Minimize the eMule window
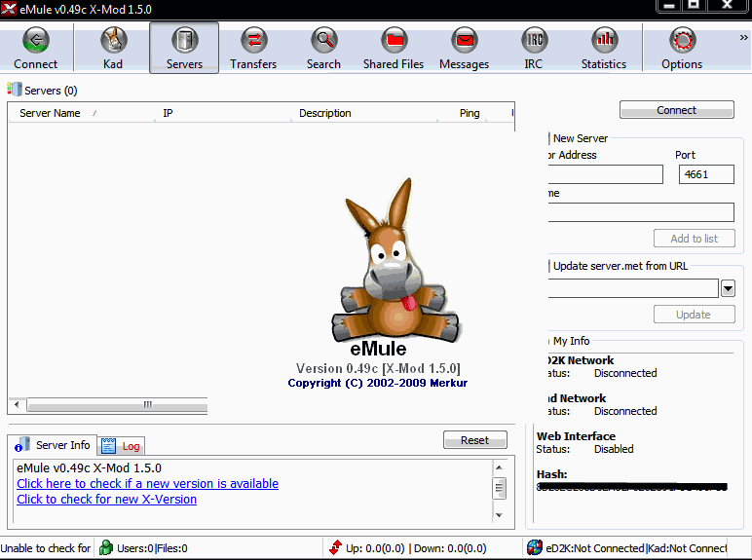 (x=669, y=6)
